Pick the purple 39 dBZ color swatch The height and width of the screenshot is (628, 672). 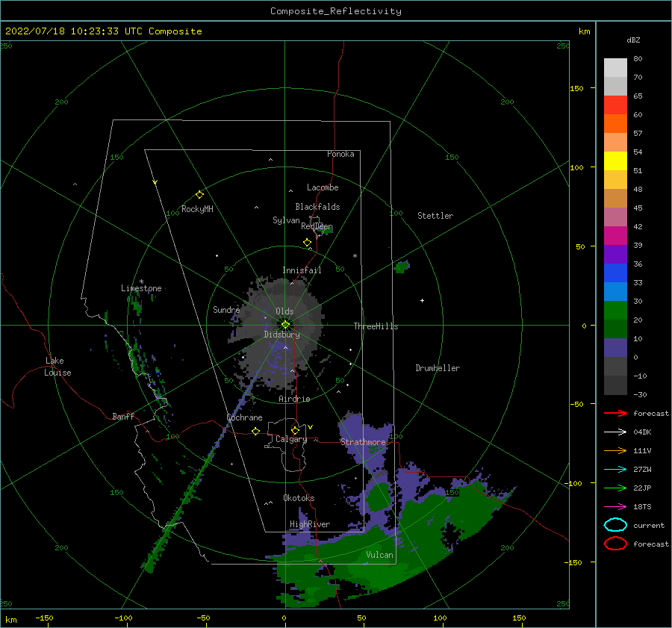pos(615,254)
